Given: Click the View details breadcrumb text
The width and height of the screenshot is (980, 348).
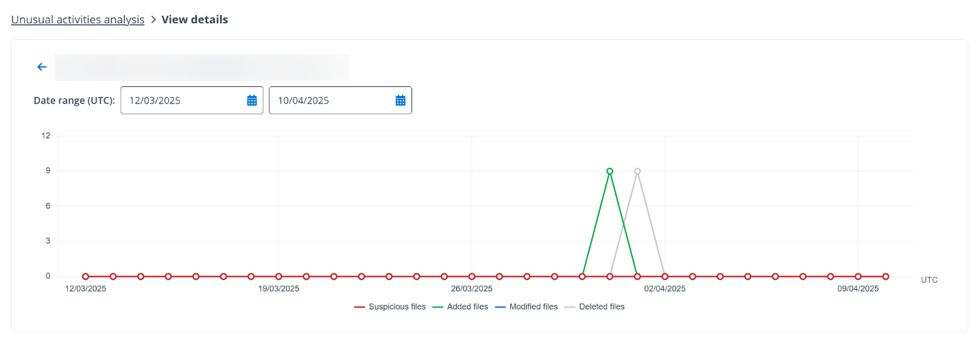Looking at the screenshot, I should (x=195, y=20).
